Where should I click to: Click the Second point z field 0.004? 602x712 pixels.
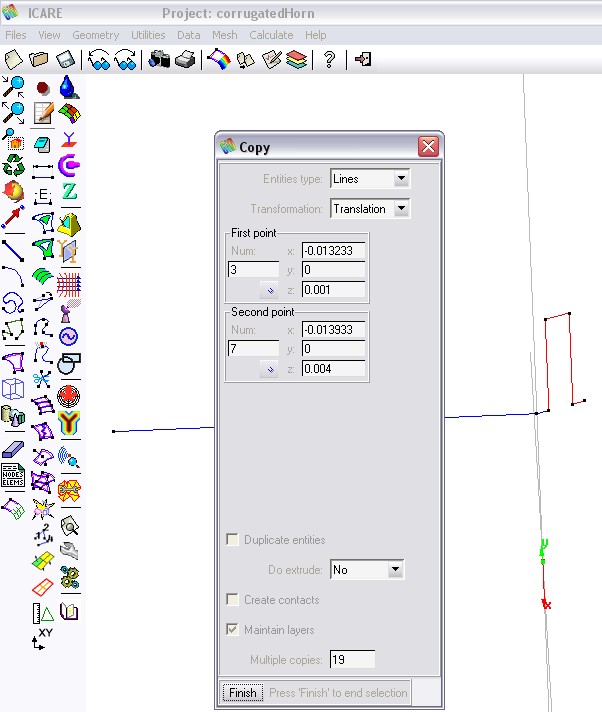click(x=333, y=368)
